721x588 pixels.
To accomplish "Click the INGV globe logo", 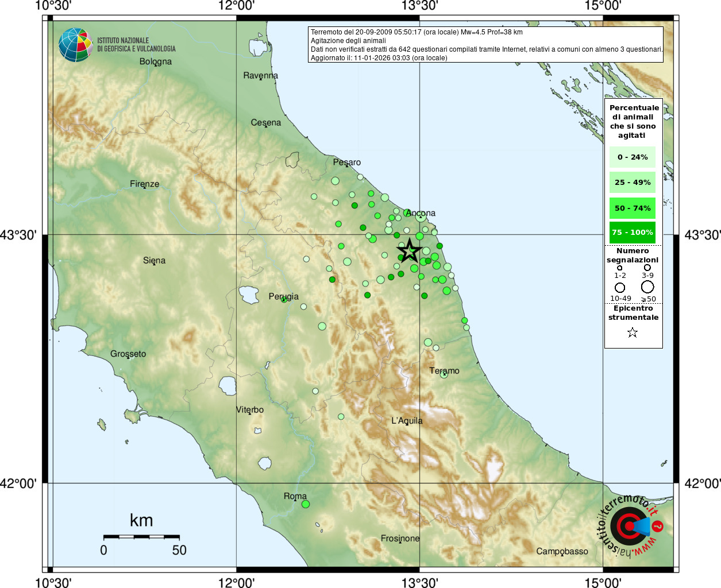I will [x=75, y=45].
